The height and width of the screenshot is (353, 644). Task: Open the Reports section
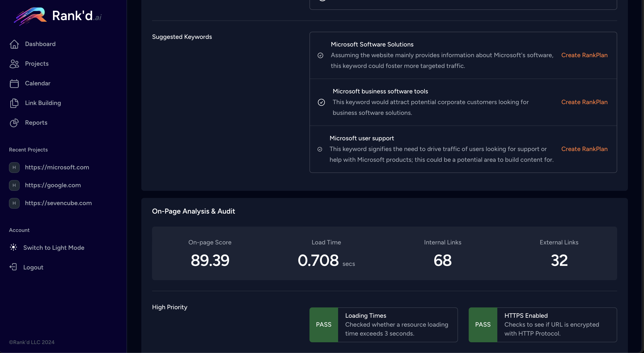[x=36, y=123]
